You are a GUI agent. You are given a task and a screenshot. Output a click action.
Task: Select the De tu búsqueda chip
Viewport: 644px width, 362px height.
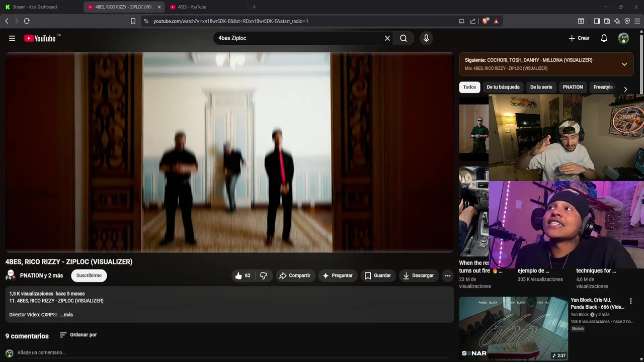click(x=503, y=87)
